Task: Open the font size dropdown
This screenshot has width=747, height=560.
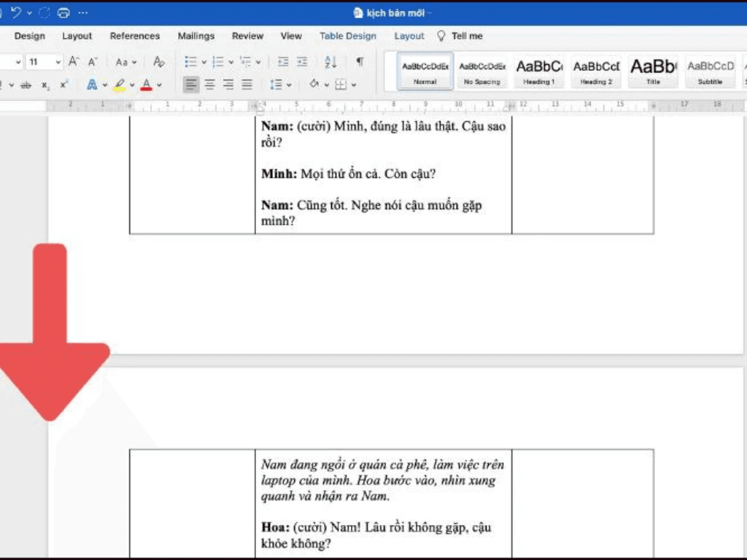Action: [56, 62]
